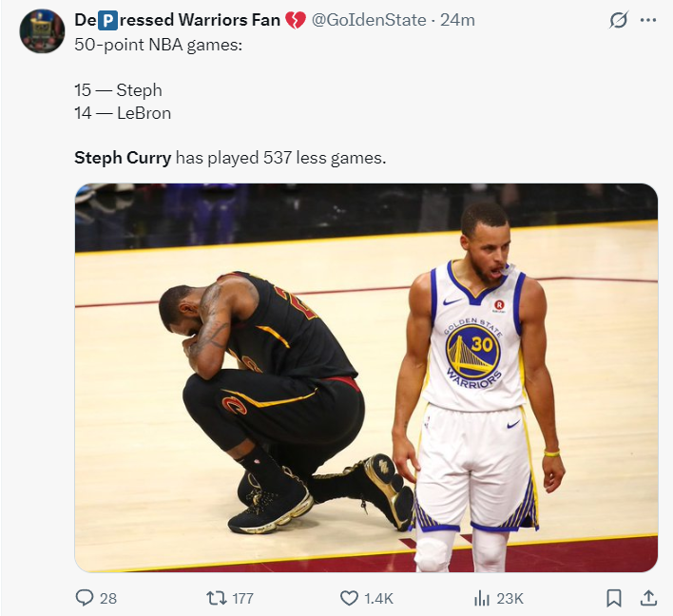Click the 23K views count
This screenshot has height=616, width=673.
coord(510,598)
